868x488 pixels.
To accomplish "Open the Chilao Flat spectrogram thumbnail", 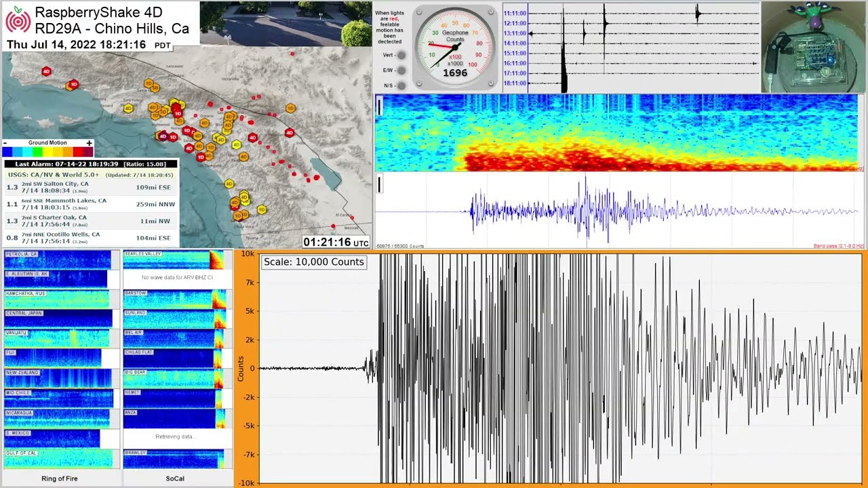I will tap(174, 358).
